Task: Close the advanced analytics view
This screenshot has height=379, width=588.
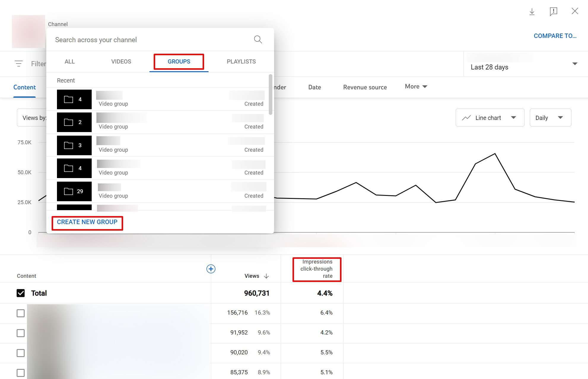Action: point(575,11)
